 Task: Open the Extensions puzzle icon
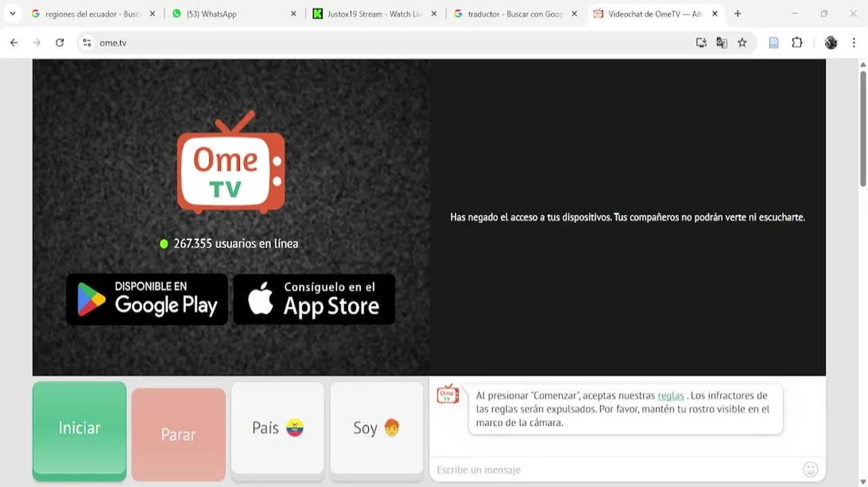pyautogui.click(x=797, y=43)
